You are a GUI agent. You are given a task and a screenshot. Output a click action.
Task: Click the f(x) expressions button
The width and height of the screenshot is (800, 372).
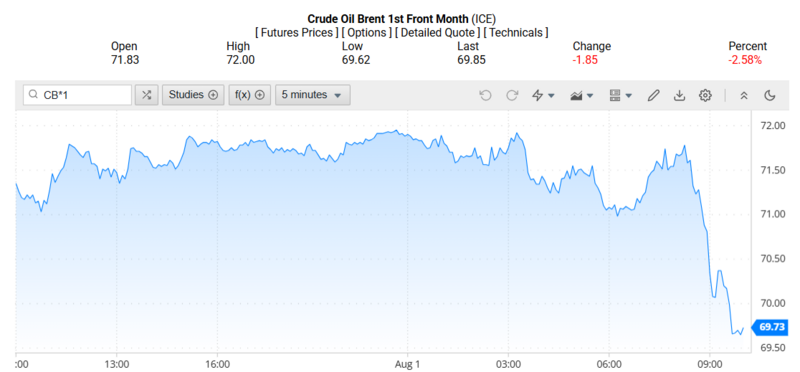click(249, 95)
